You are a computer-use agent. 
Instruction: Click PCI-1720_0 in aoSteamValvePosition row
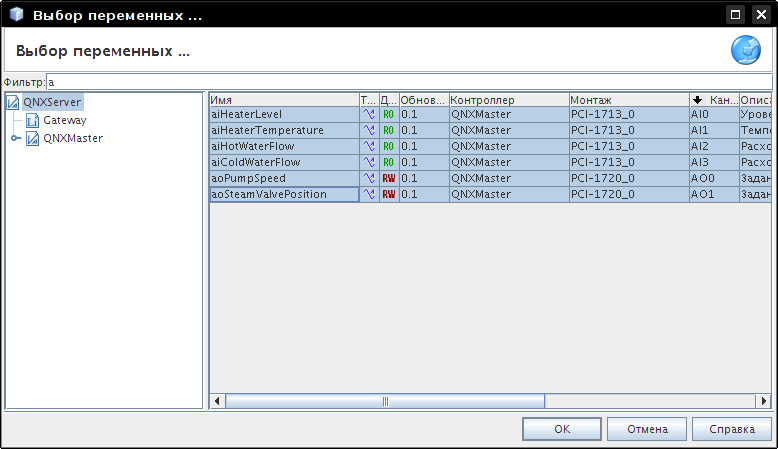pyautogui.click(x=629, y=193)
